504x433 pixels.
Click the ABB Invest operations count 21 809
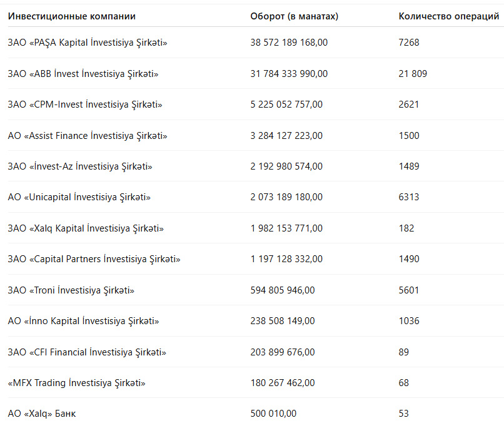(413, 74)
